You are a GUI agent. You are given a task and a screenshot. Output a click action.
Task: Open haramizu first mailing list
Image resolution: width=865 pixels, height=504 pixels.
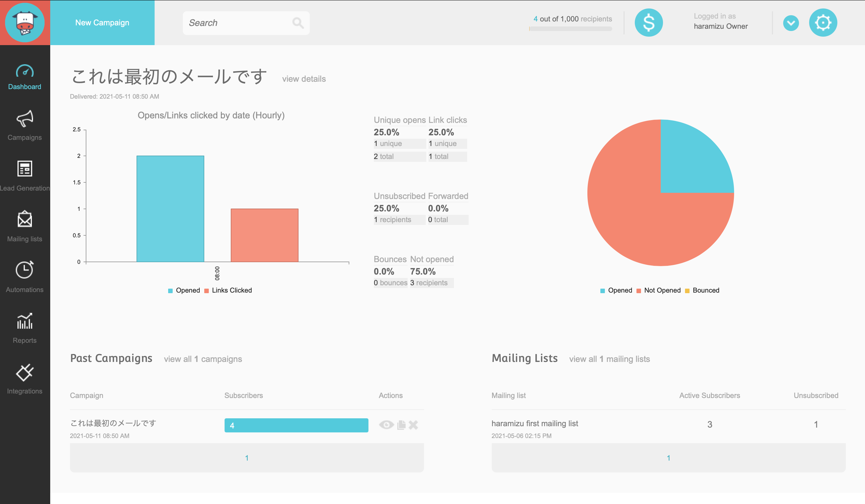pos(534,423)
